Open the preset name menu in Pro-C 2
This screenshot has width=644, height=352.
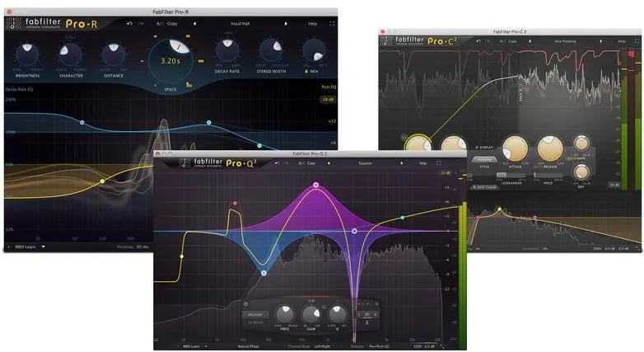tap(565, 41)
